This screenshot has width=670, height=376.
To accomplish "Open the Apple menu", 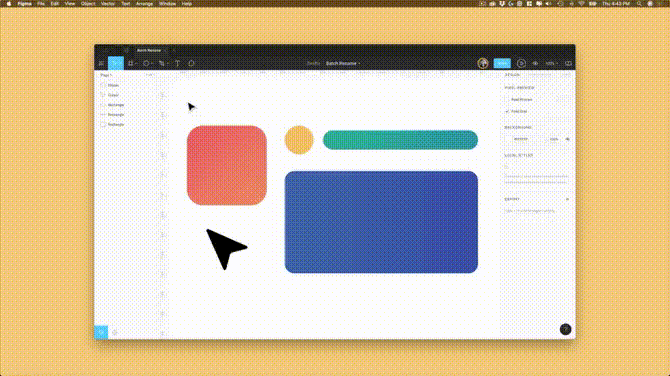I will [x=9, y=3].
